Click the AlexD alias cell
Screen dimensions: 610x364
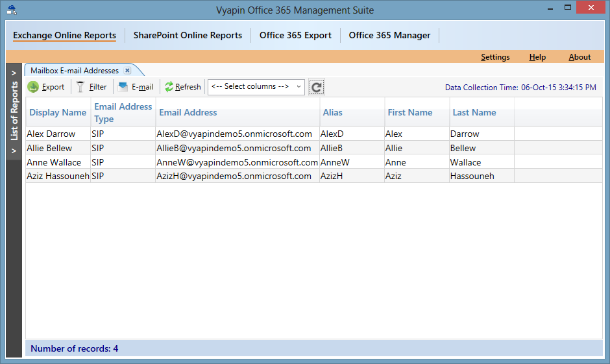tap(352, 134)
